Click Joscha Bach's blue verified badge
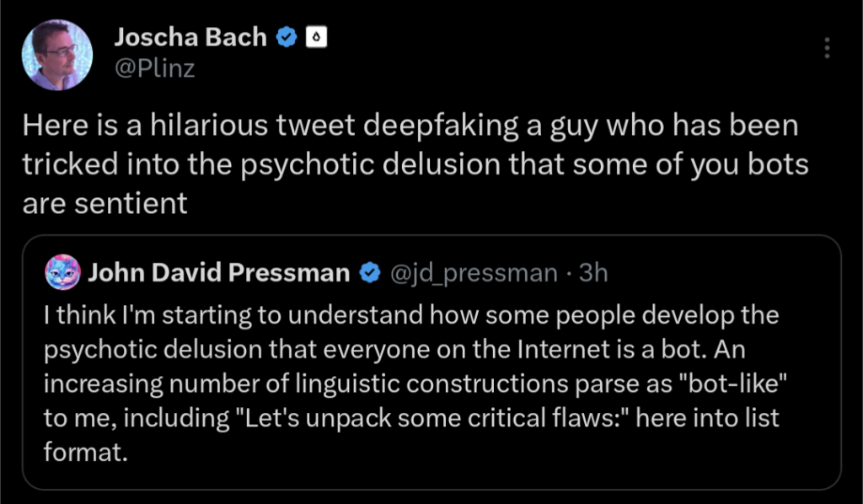 tap(287, 37)
